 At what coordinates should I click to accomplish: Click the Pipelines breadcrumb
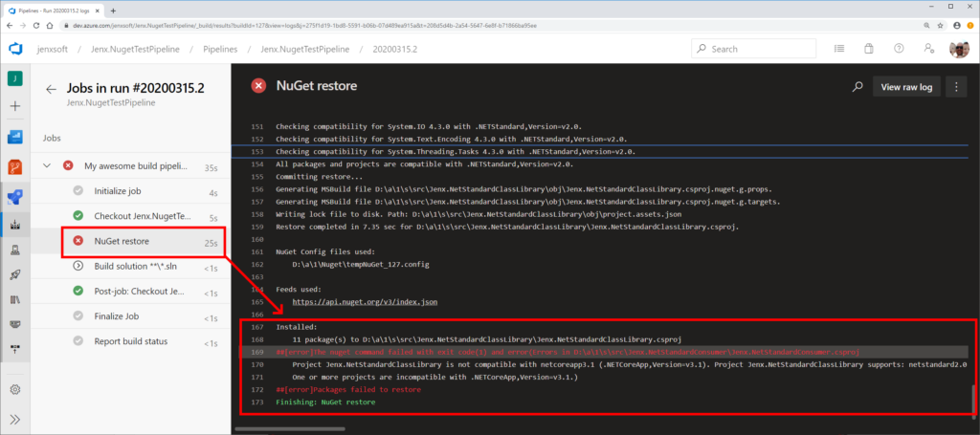(220, 49)
